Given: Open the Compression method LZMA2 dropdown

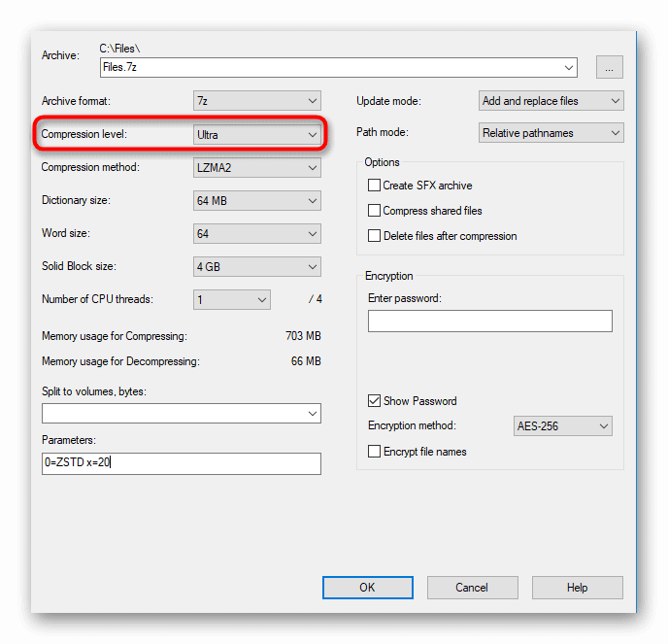Looking at the screenshot, I should click(257, 167).
